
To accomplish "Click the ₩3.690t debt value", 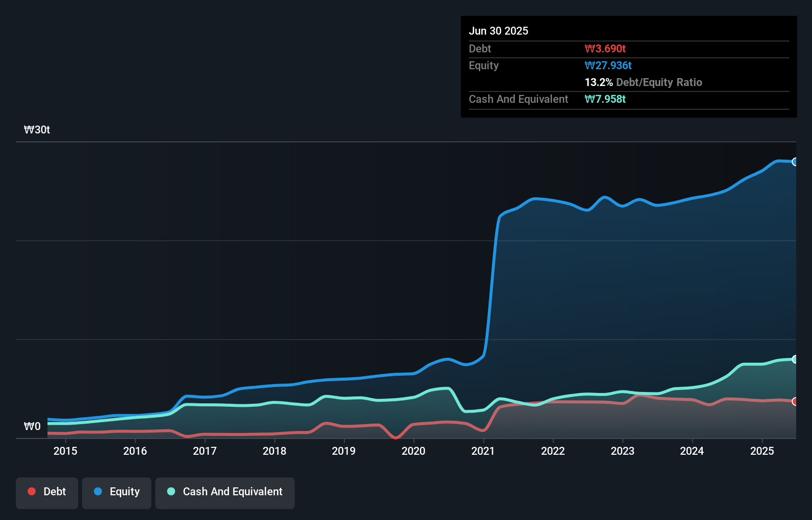I will pos(605,48).
